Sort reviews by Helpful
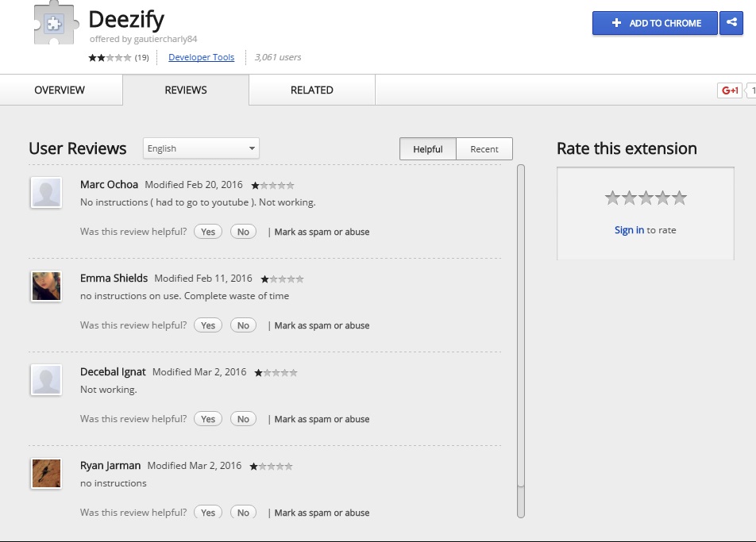 point(428,149)
